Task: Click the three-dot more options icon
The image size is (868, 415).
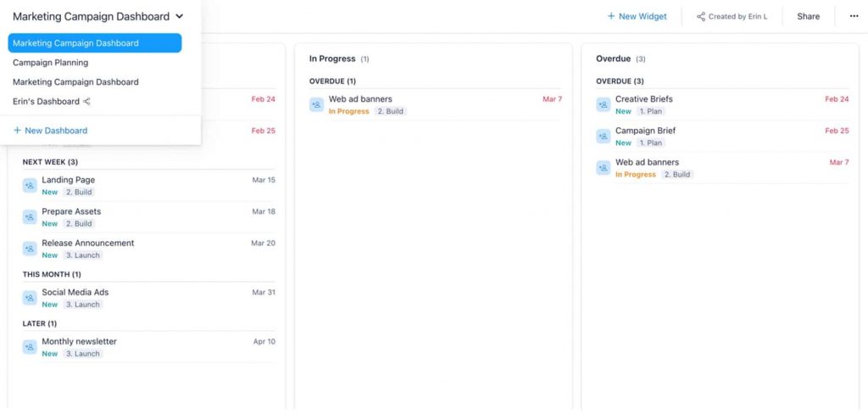Action: point(853,16)
